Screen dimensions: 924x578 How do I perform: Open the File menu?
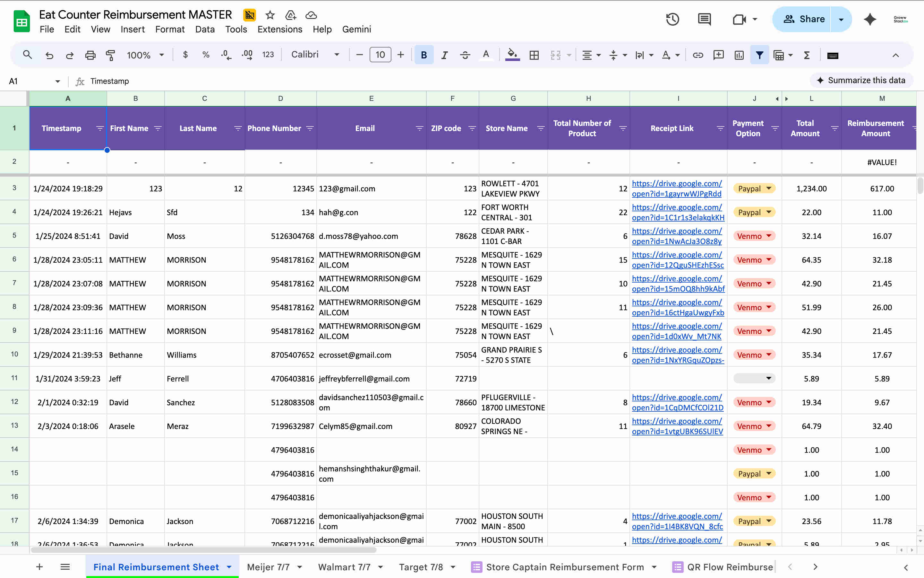[47, 30]
